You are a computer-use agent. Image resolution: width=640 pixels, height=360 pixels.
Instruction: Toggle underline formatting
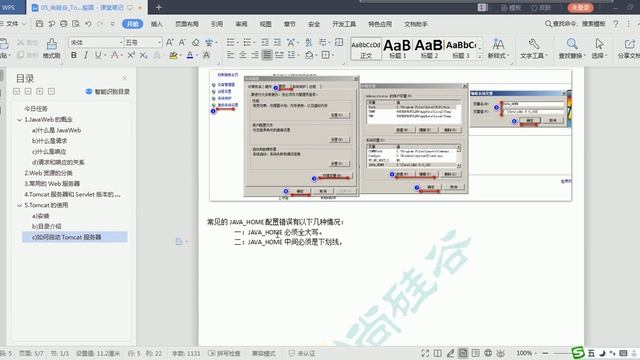point(98,55)
